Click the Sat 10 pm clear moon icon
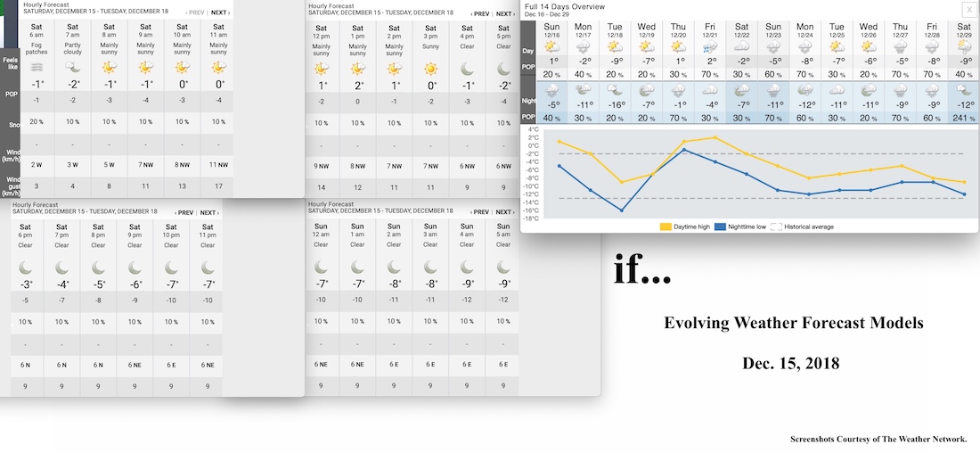 tap(171, 268)
